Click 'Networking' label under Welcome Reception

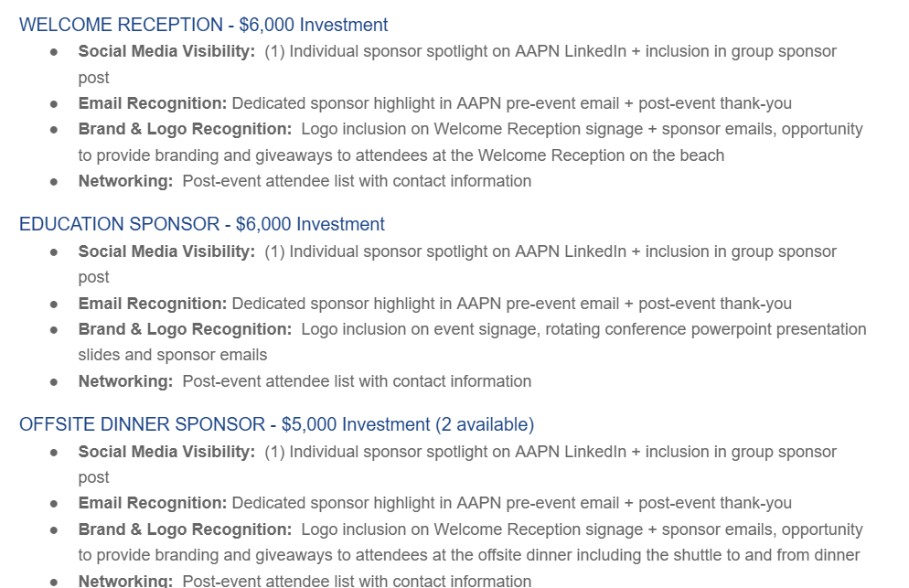125,181
